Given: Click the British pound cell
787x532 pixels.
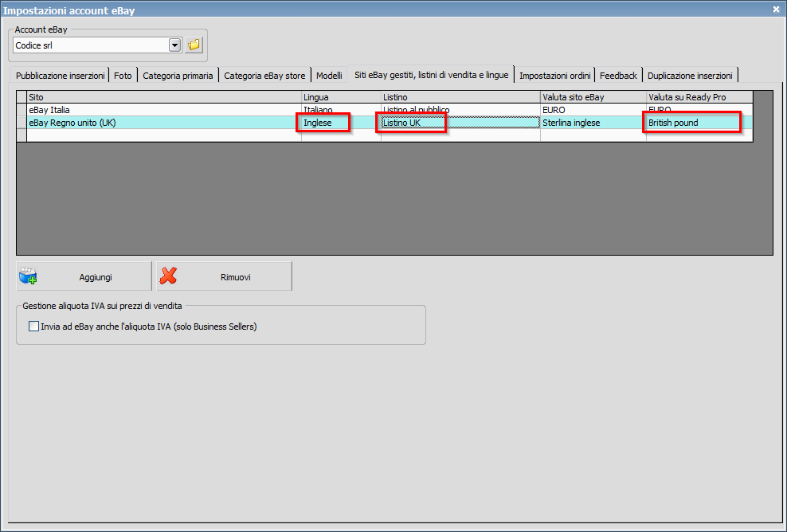Looking at the screenshot, I should pyautogui.click(x=699, y=123).
